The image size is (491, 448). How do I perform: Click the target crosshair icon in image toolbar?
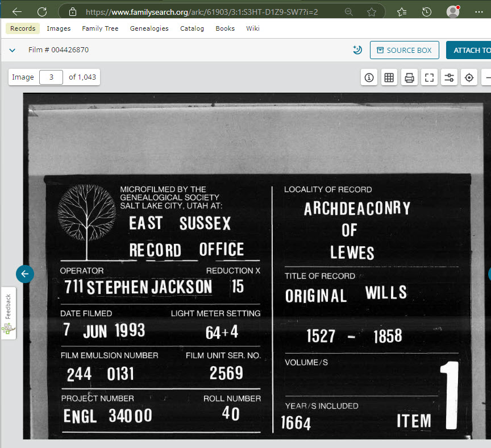tap(469, 77)
